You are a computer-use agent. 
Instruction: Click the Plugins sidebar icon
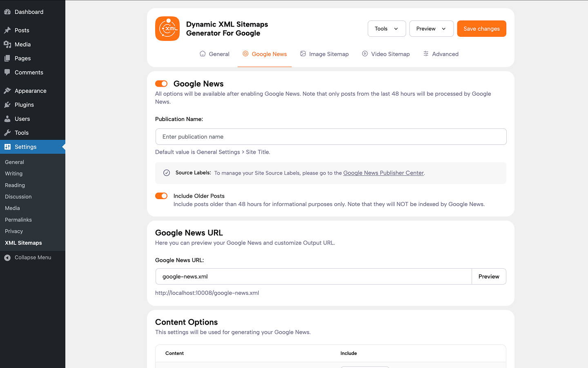point(7,105)
